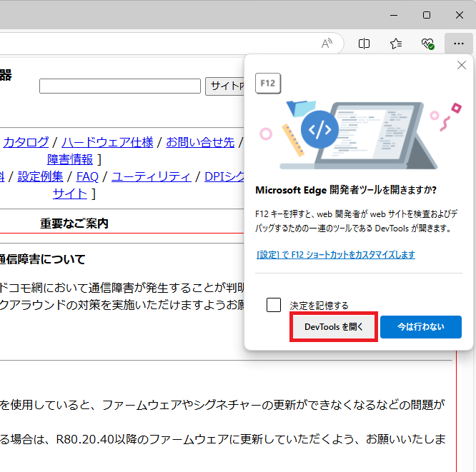
Task: Open the 障害情報 link
Action: point(70,159)
